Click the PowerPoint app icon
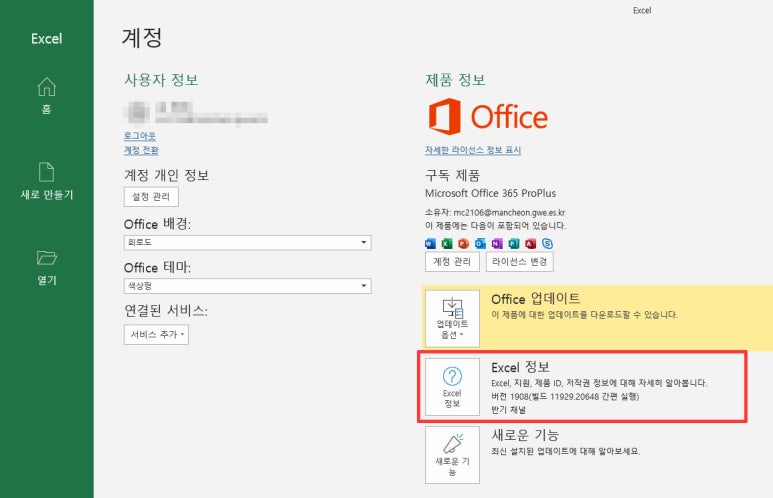 [x=463, y=244]
